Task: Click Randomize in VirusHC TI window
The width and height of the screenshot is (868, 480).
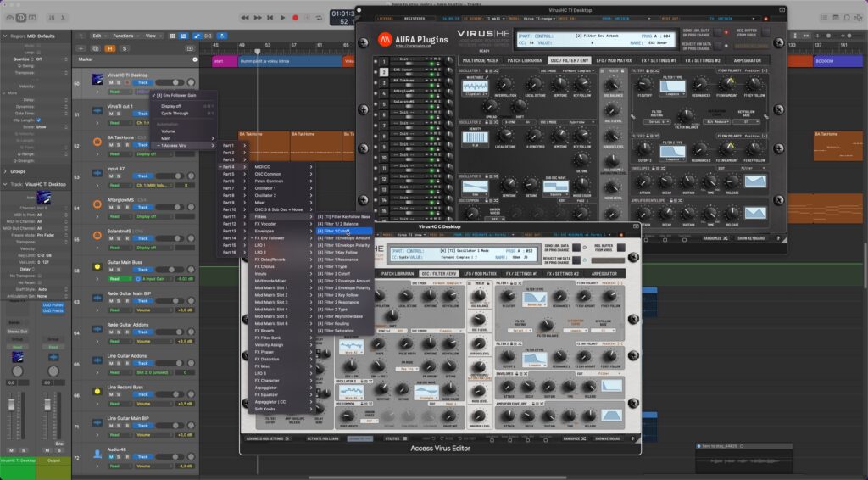Action: pyautogui.click(x=715, y=238)
